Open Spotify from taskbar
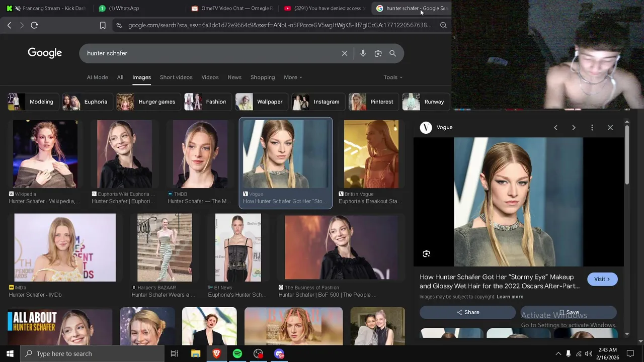Screen dimensions: 644x362 [x=237, y=354]
